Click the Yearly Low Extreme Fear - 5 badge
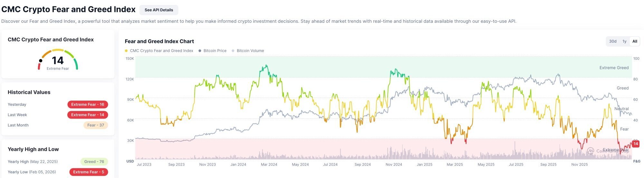This screenshot has width=644, height=178. [89, 172]
